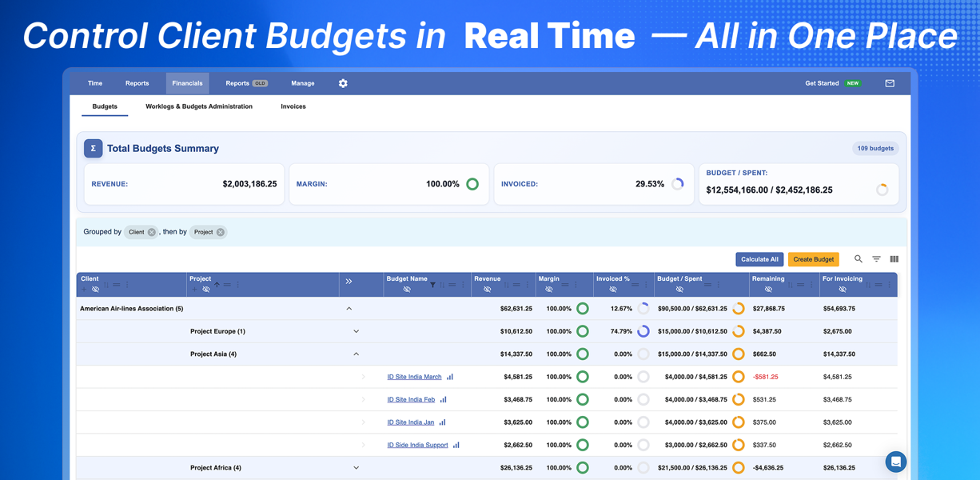
Task: Click the mail envelope icon
Action: tap(890, 83)
